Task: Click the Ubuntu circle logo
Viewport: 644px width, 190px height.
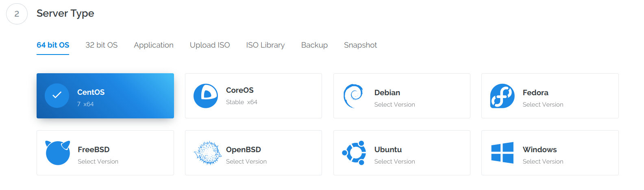Action: coord(355,153)
